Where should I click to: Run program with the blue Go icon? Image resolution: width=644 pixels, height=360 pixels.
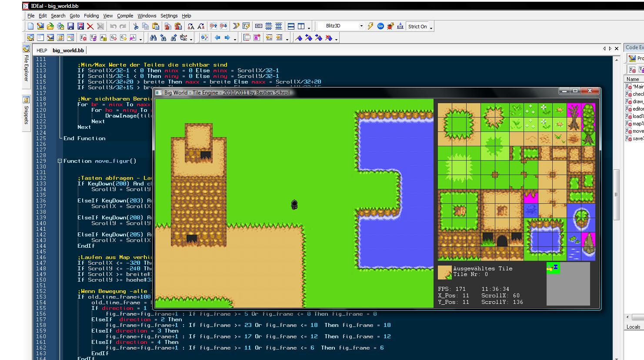pos(380,26)
